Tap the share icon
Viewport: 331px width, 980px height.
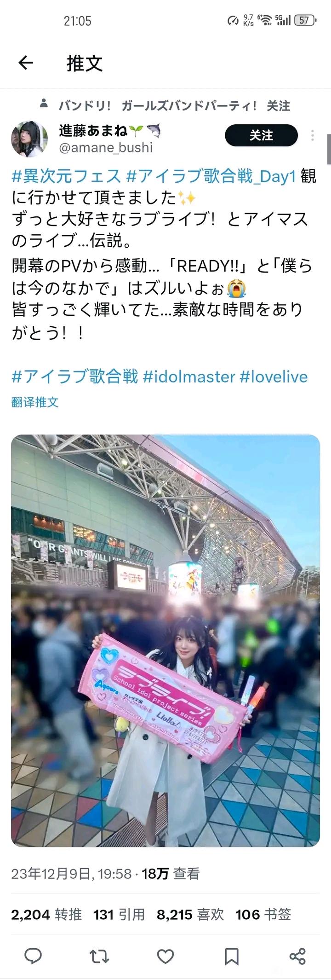pos(297,956)
